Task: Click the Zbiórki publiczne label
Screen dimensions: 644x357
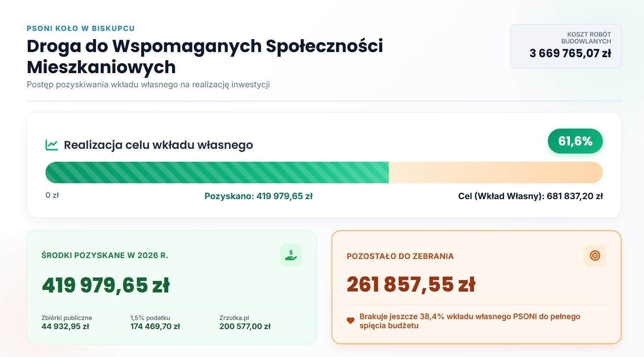Action: click(x=67, y=318)
